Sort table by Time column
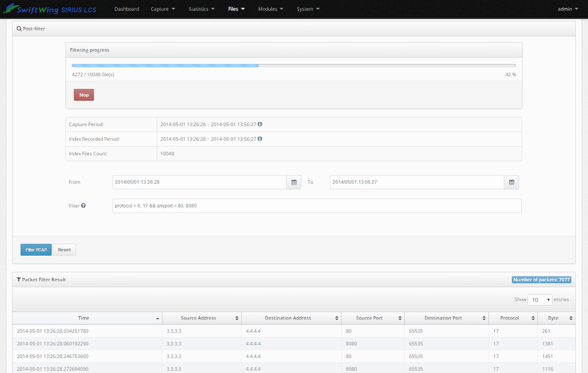The height and width of the screenshot is (373, 588). click(x=87, y=318)
